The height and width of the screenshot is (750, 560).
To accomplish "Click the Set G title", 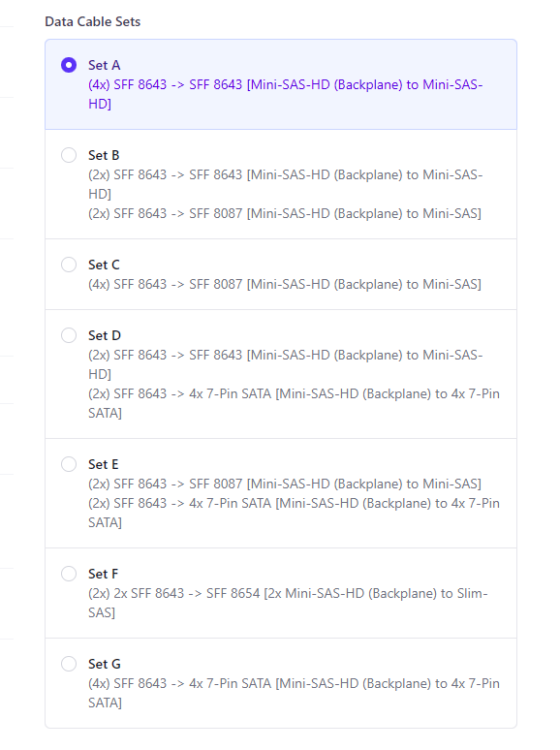I will click(x=105, y=664).
